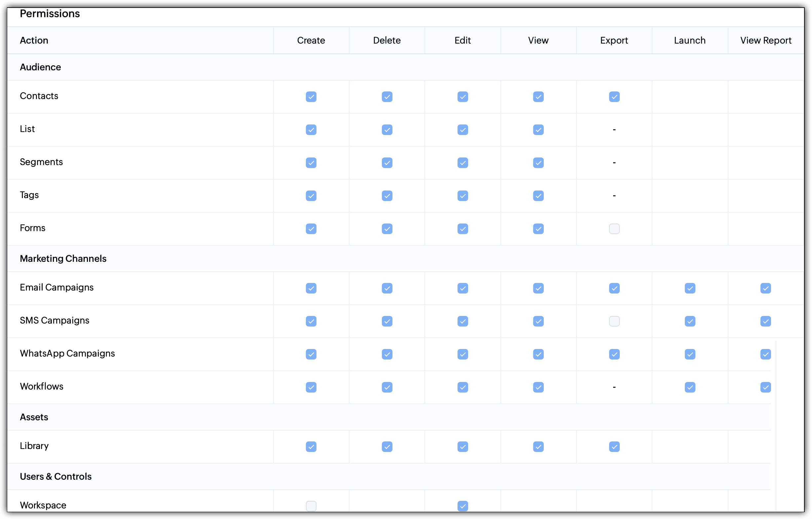The height and width of the screenshot is (519, 812).
Task: Uncheck List View permission
Action: [538, 130]
